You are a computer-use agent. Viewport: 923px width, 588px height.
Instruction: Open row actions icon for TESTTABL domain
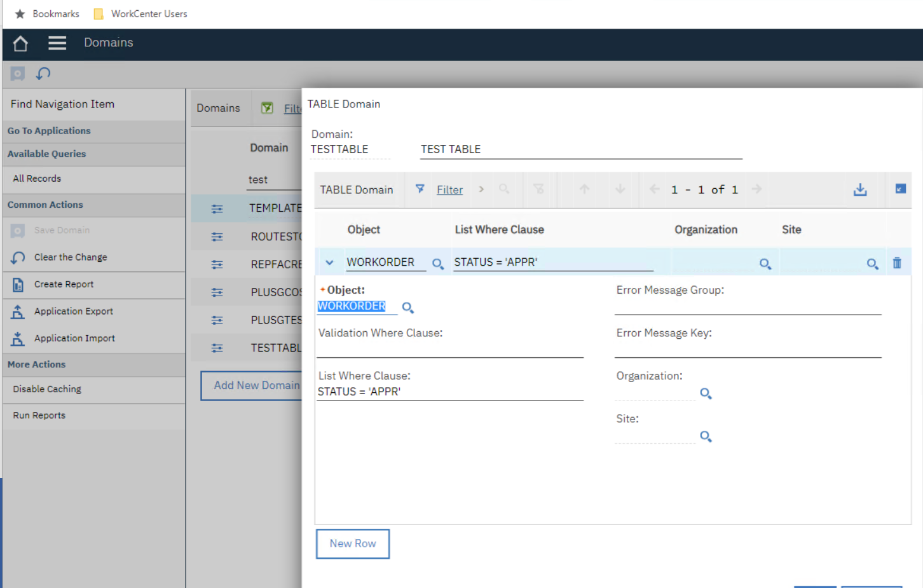click(x=217, y=348)
